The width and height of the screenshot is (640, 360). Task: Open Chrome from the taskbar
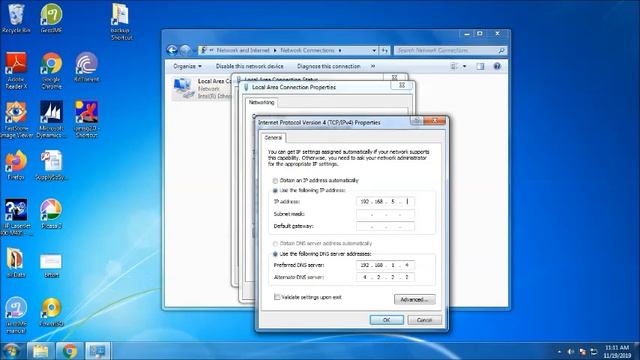[69, 351]
